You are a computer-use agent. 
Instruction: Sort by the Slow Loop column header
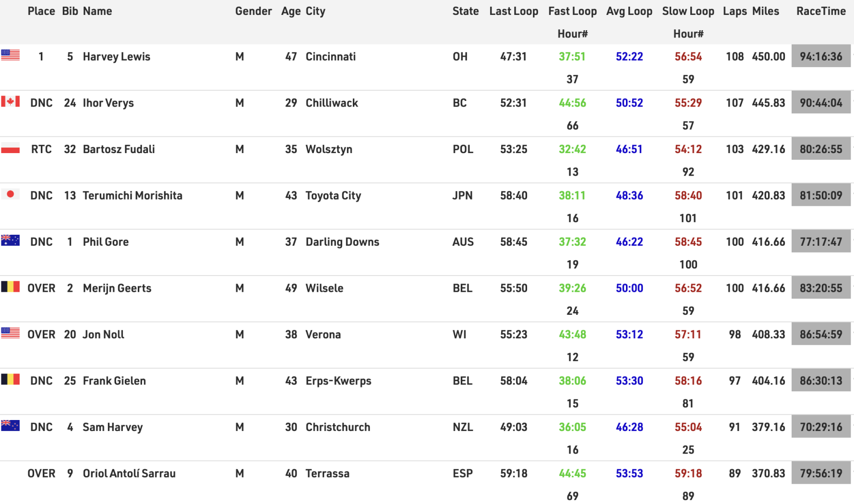coord(688,12)
